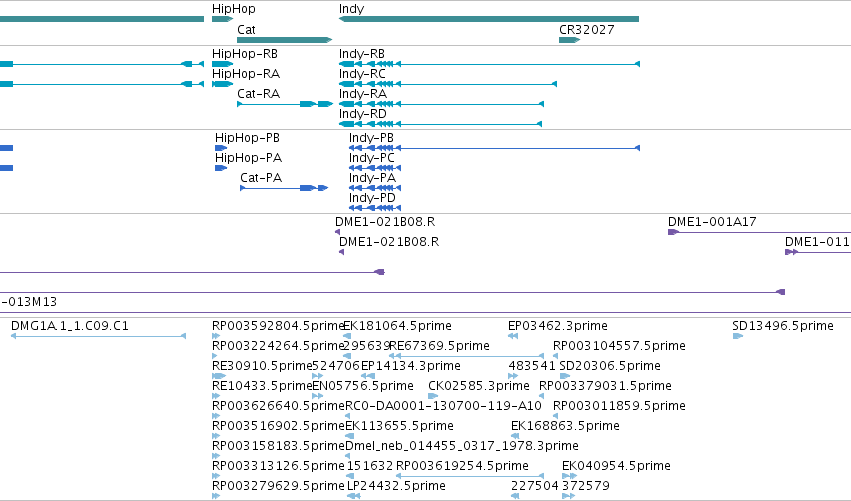
Task: Select the CK02585.3prime EST
Action: pos(433,396)
